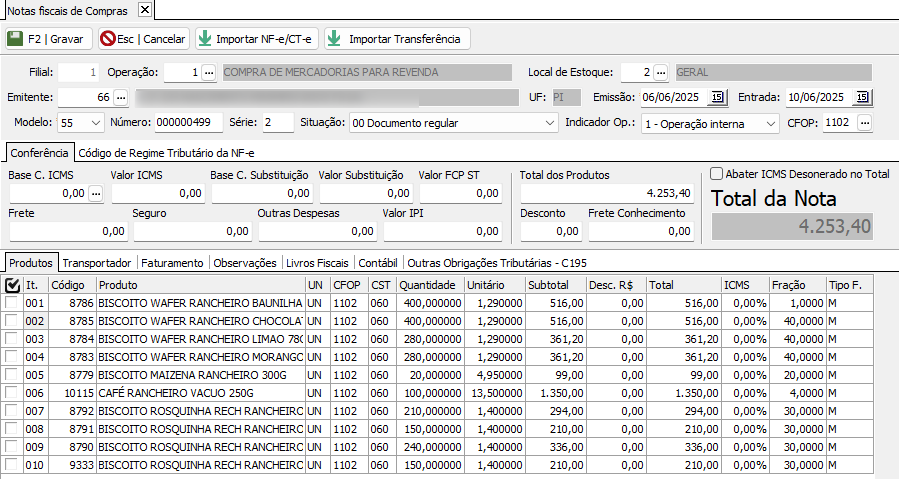Close the Notas fiscais de Compras tab
This screenshot has height=479, width=899.
[x=144, y=9]
